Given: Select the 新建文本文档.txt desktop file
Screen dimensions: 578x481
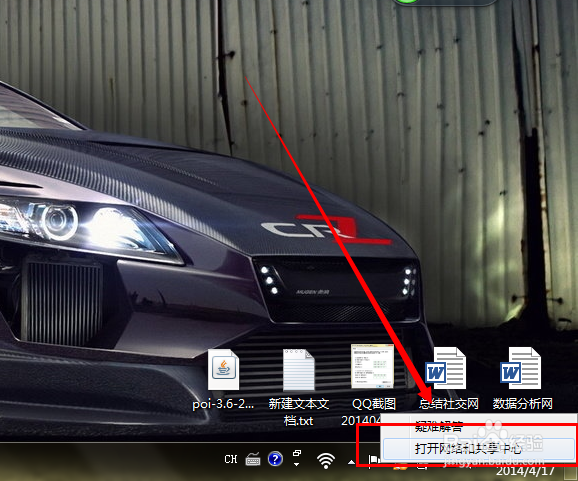Looking at the screenshot, I should [x=299, y=370].
